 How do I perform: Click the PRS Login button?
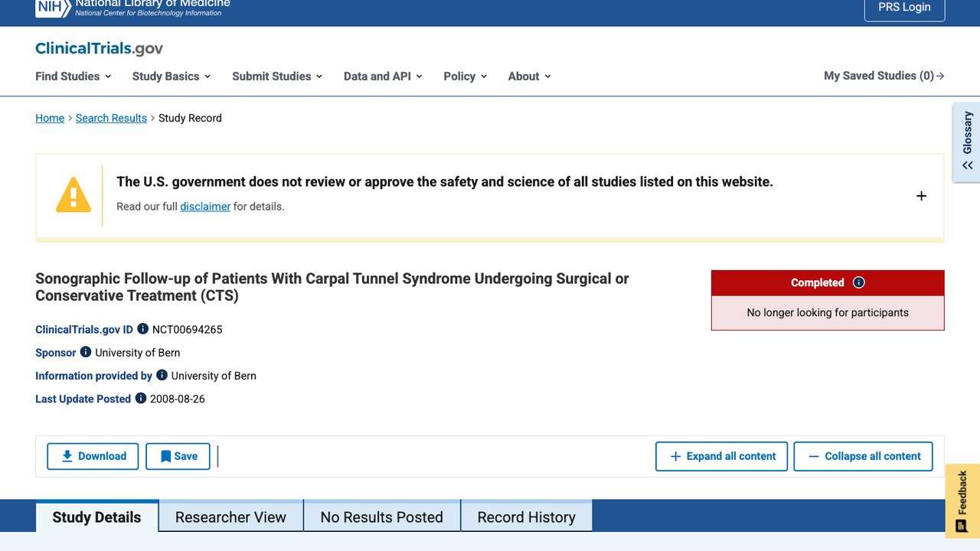tap(904, 8)
